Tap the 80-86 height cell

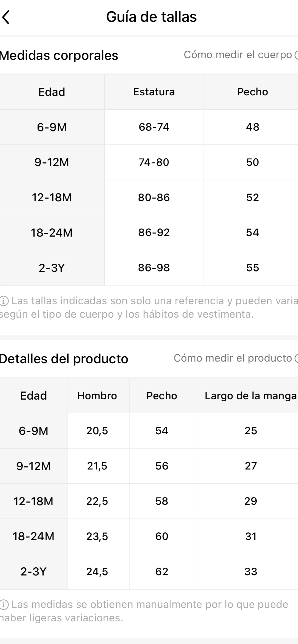click(x=154, y=198)
